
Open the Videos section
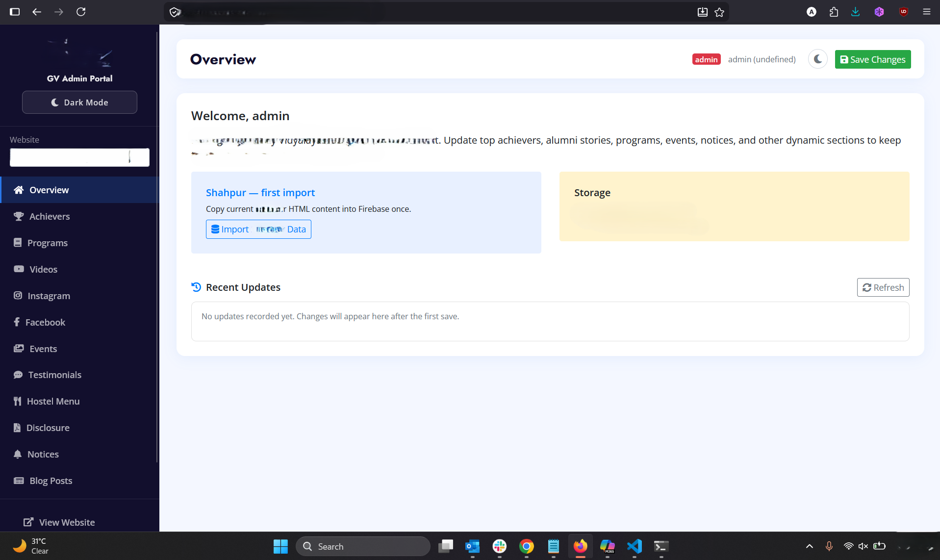tap(79, 269)
